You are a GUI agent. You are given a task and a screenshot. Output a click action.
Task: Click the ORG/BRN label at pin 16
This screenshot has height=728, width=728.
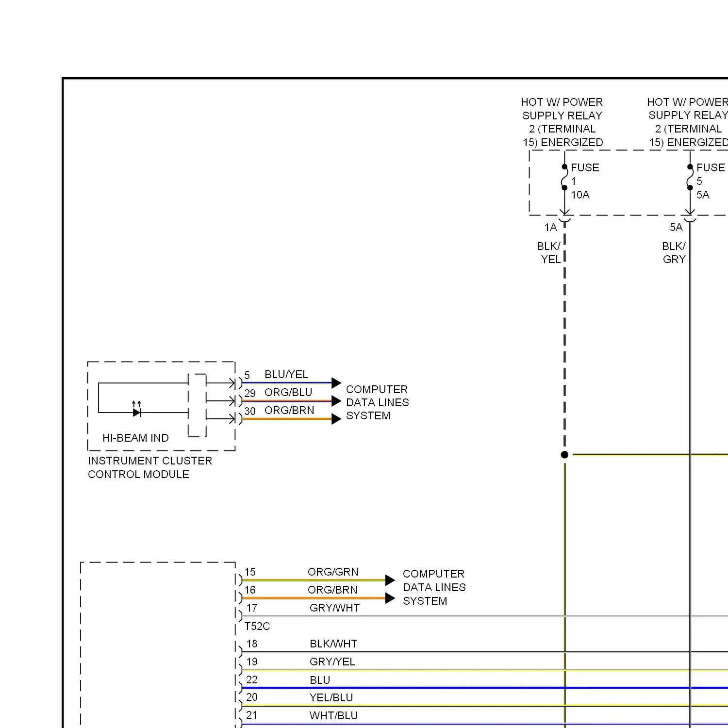[x=332, y=590]
